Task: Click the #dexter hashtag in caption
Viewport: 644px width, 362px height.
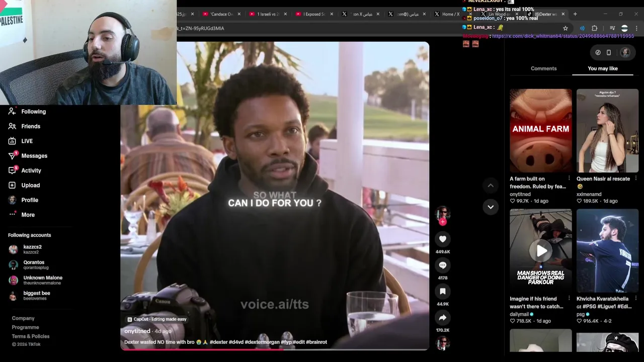Action: pyautogui.click(x=218, y=342)
